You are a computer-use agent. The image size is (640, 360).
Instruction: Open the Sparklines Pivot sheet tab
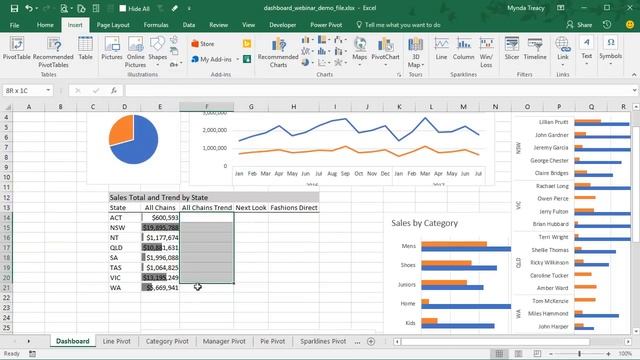(x=323, y=341)
